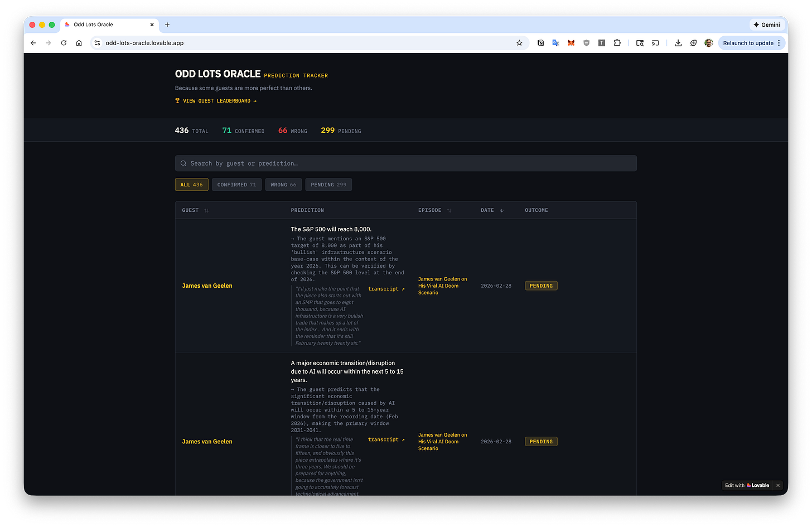Open episode link in S&P 8,000 row
This screenshot has height=527, width=812.
point(443,286)
